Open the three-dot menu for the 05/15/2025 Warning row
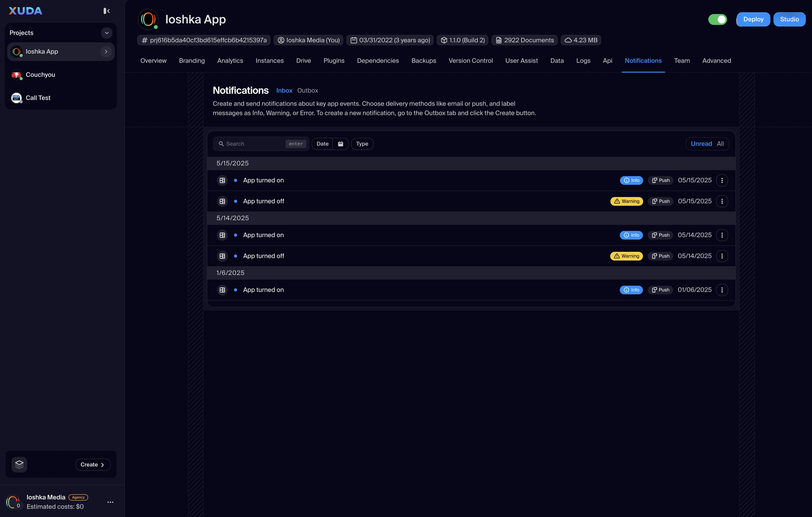This screenshot has height=517, width=812. (x=722, y=201)
